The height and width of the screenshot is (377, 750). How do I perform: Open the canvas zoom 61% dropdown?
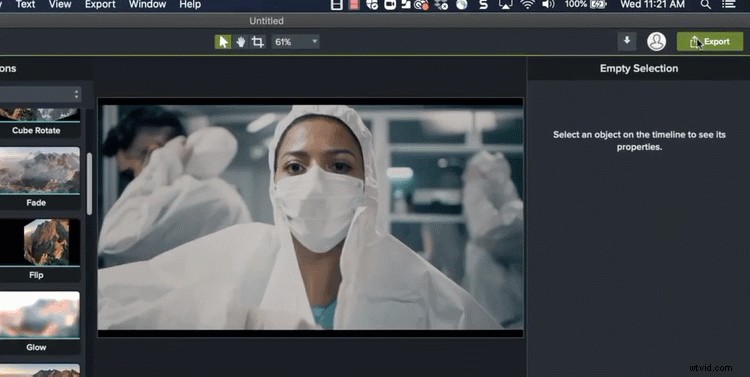click(295, 42)
